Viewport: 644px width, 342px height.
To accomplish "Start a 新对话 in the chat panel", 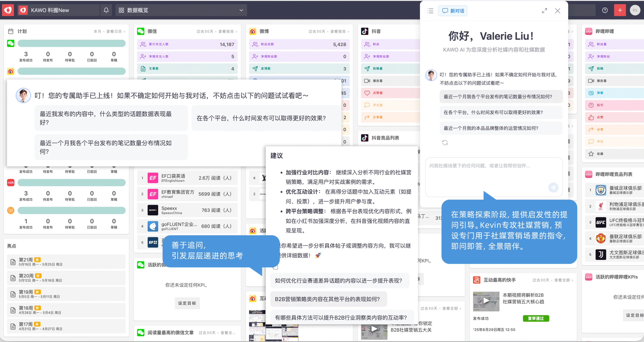I will click(452, 11).
